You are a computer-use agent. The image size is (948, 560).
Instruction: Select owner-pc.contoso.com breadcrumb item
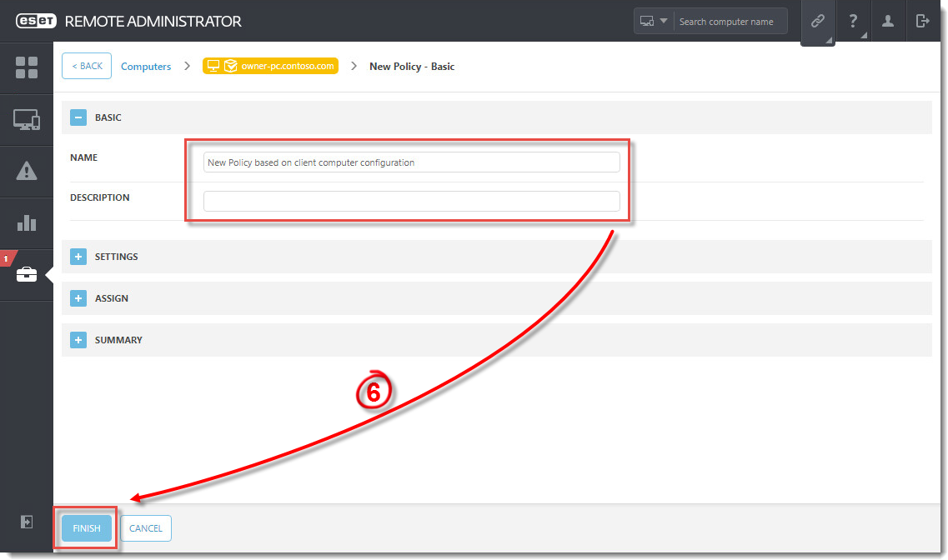(x=270, y=66)
